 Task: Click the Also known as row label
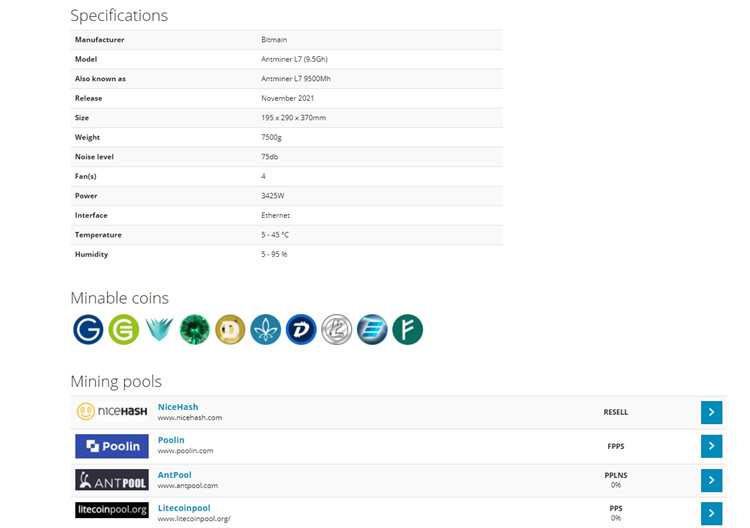[100, 79]
